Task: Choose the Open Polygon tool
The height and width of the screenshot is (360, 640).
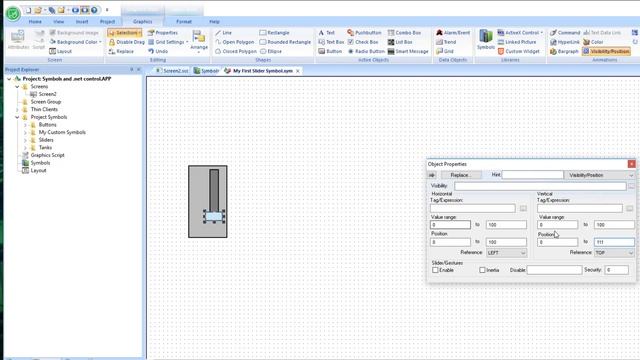Action: (235, 42)
